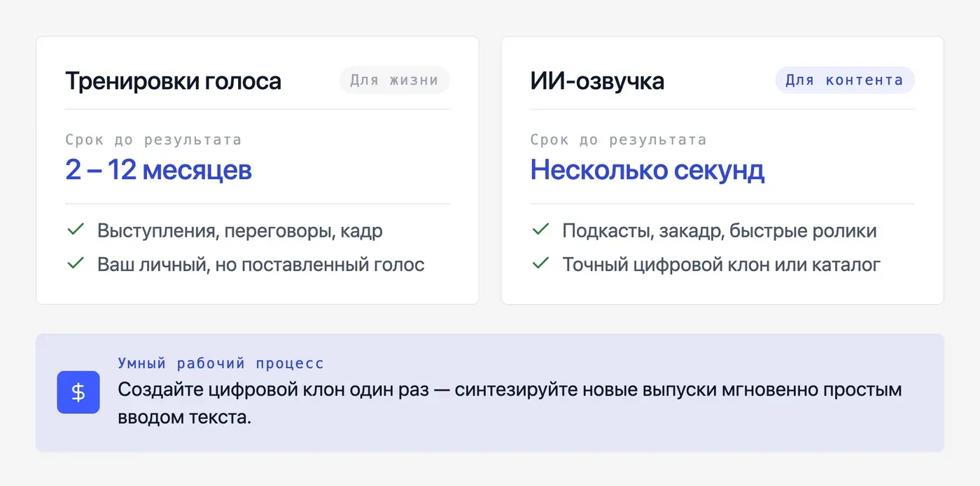The width and height of the screenshot is (980, 486).
Task: Click the "Умный рабочий процесс" label
Action: [220, 363]
